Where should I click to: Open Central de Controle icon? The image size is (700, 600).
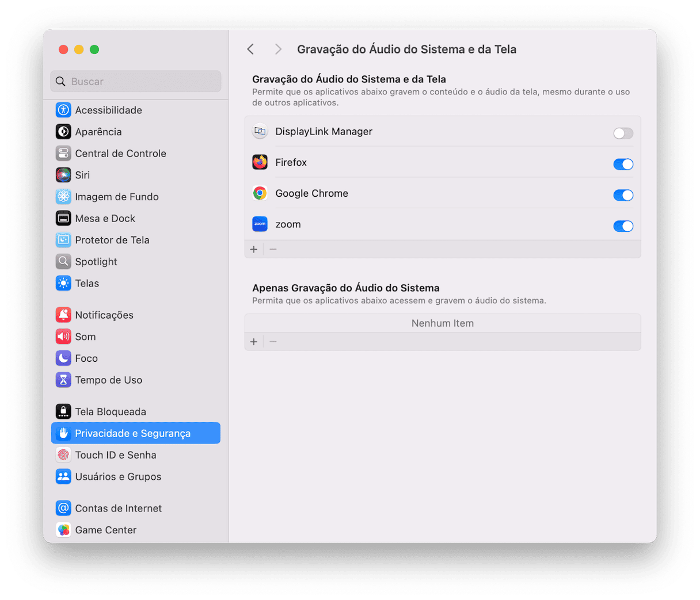coord(63,154)
